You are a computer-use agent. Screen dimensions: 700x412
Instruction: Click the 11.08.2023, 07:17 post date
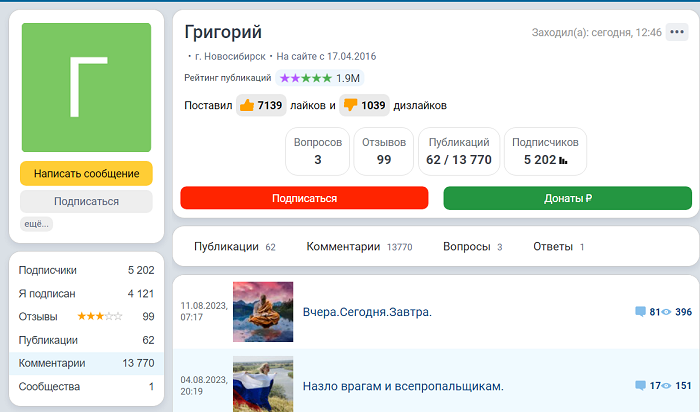204,311
